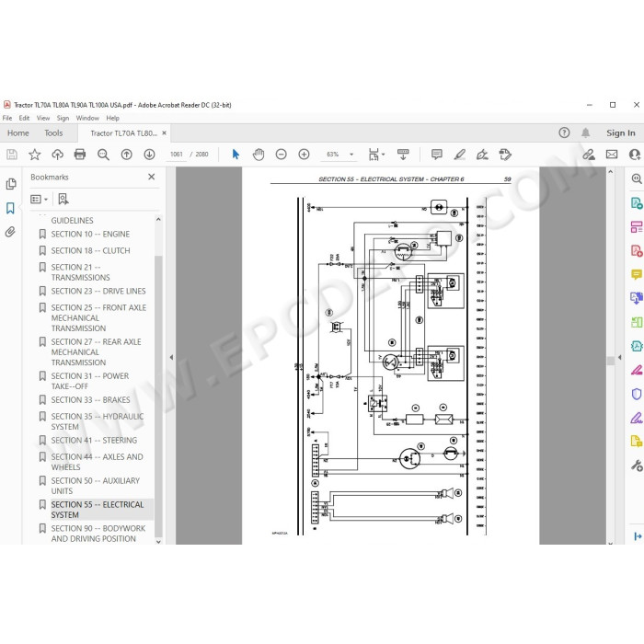The width and height of the screenshot is (644, 644).
Task: Collapse the left navigation pane arrow
Action: tap(171, 357)
